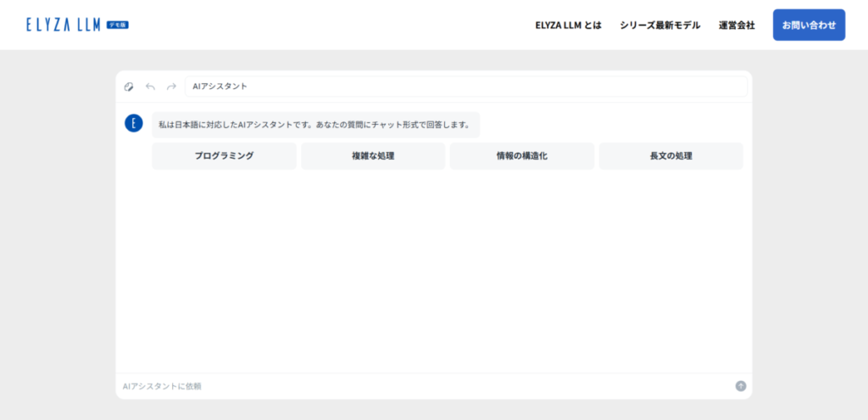Viewport: 868px width, 420px height.
Task: Click the AIアシスタント title field
Action: (x=466, y=87)
